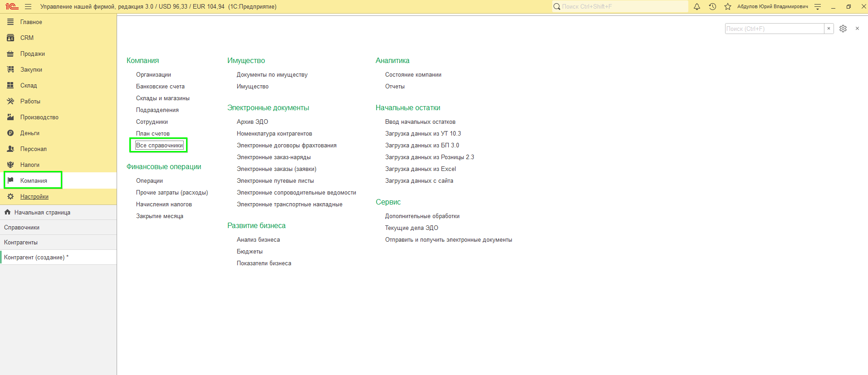868x375 pixels.
Task: Switch to the Контрагенты open tab
Action: (58, 242)
